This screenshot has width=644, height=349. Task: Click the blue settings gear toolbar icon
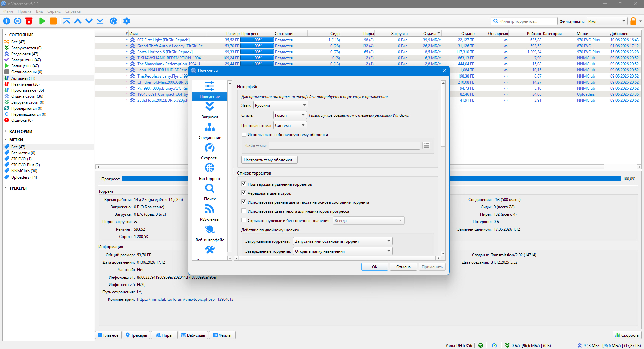(126, 21)
